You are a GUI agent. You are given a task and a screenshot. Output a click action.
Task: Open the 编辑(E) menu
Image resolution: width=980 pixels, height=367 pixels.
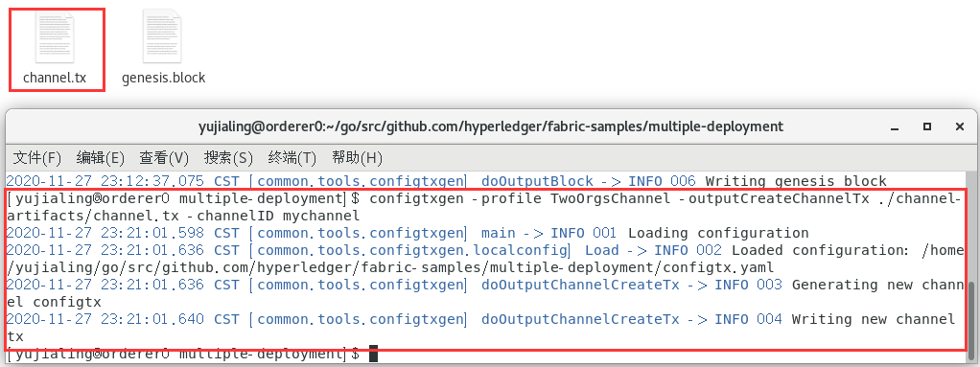pos(101,158)
